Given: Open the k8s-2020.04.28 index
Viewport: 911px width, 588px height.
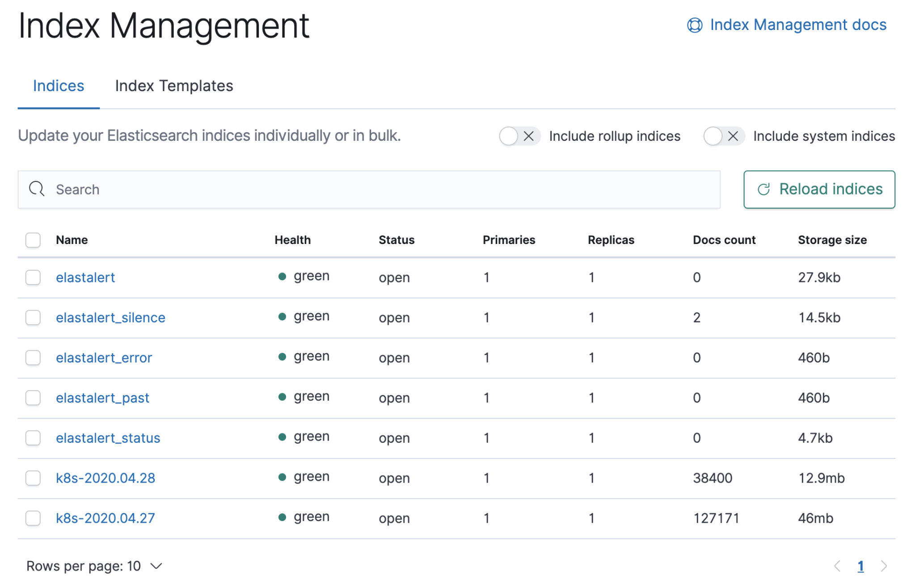Looking at the screenshot, I should 105,478.
